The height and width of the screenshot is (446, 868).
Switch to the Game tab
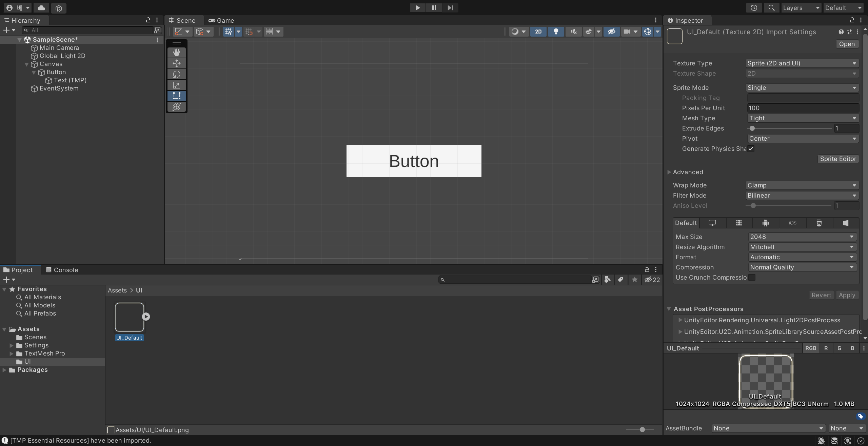pyautogui.click(x=221, y=21)
